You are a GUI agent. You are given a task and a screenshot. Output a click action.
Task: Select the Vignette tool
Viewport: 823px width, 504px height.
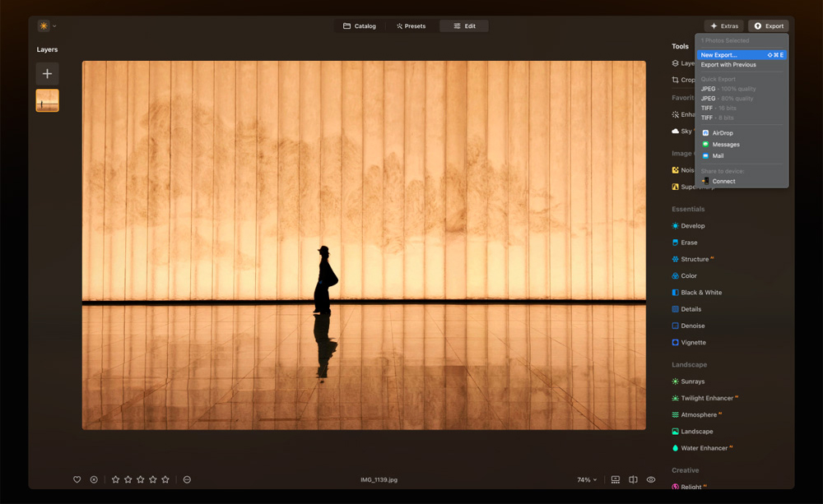pyautogui.click(x=693, y=342)
